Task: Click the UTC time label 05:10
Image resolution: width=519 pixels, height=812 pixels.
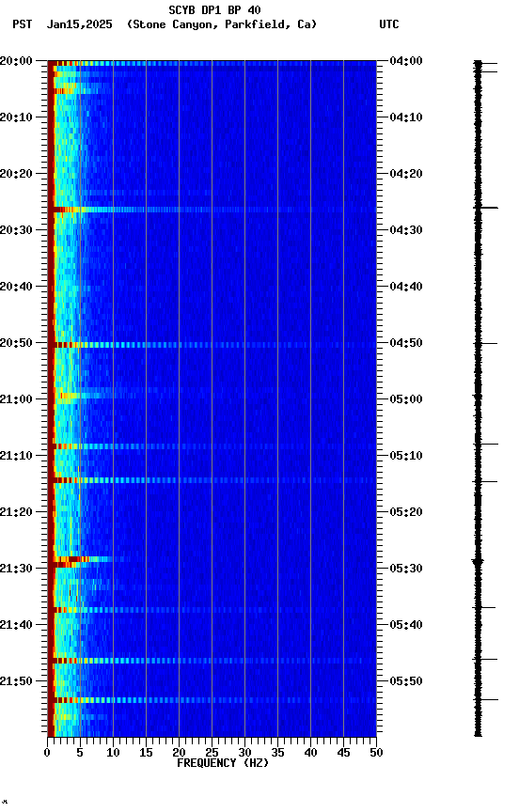Action: point(406,456)
